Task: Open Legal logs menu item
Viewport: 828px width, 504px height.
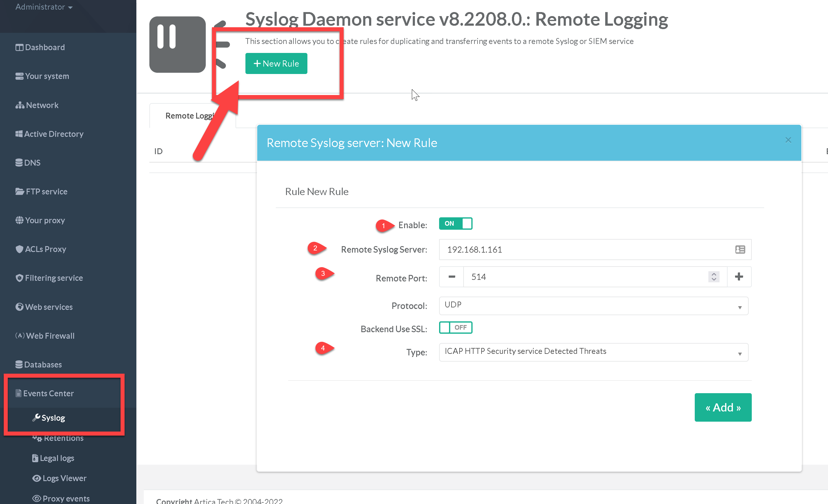Action: point(57,458)
